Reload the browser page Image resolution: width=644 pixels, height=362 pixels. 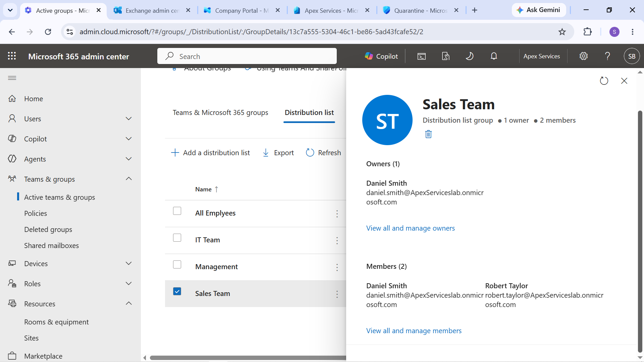coord(48,32)
